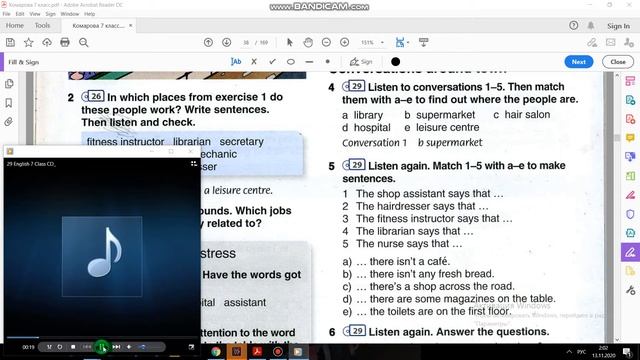Image resolution: width=640 pixels, height=360 pixels.
Task: Expand the page fit options arrow
Action: pos(408,42)
